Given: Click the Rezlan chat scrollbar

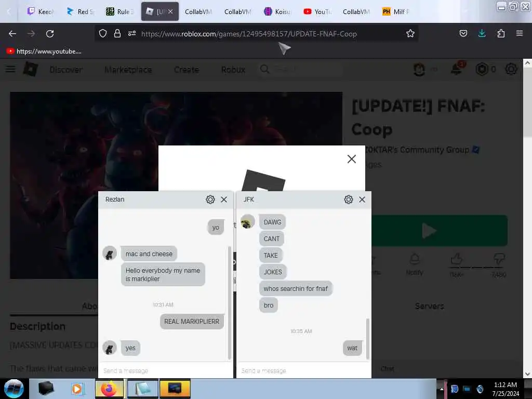Looking at the screenshot, I should (230, 302).
